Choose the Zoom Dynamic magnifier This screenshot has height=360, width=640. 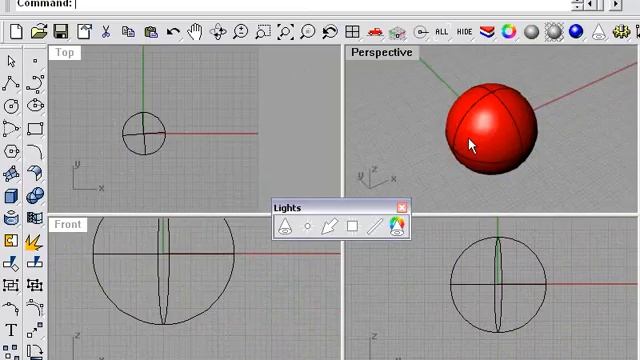[240, 31]
